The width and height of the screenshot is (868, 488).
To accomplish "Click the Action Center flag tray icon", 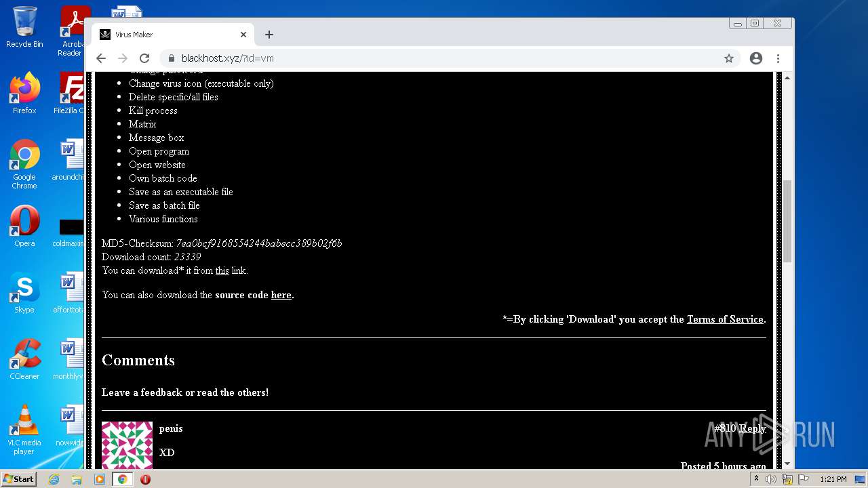I will [x=804, y=479].
